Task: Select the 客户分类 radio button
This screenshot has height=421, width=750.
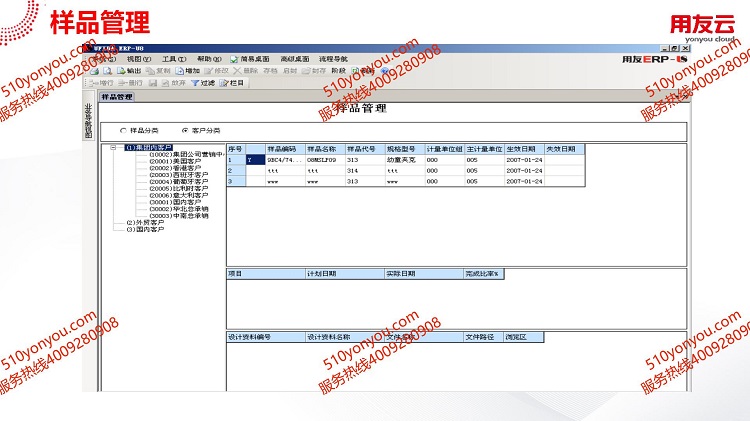Action: (x=184, y=130)
